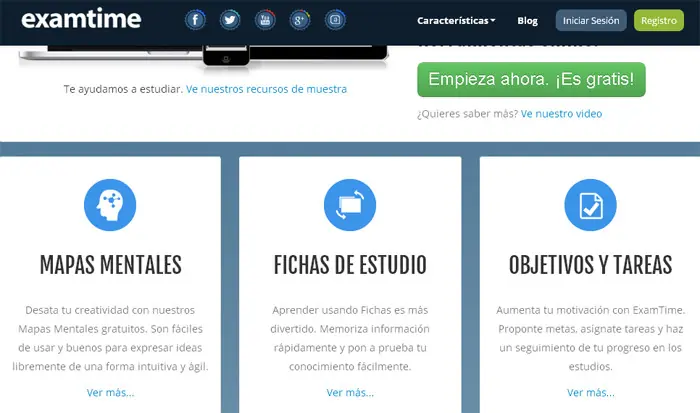Click the 'Aumenta tu motivación' description paragraph
The width and height of the screenshot is (700, 413).
click(x=591, y=338)
